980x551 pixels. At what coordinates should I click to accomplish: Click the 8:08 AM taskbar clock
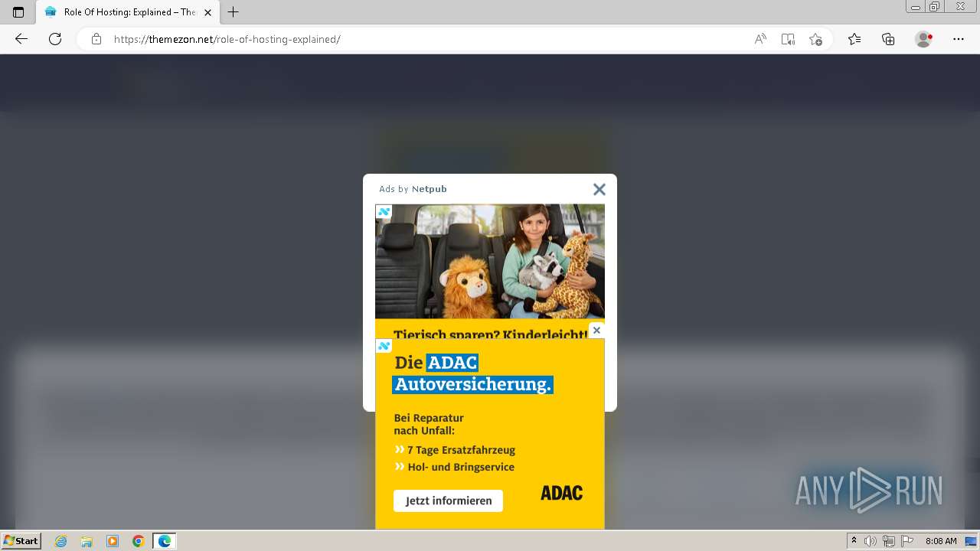[941, 541]
